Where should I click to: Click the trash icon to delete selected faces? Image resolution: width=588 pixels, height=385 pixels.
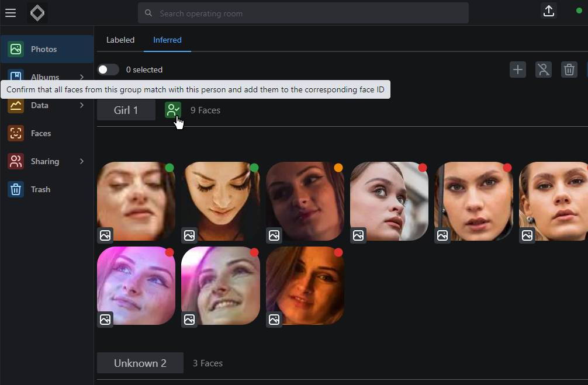(x=569, y=69)
